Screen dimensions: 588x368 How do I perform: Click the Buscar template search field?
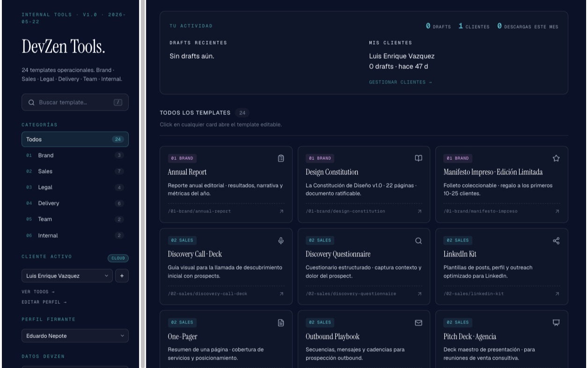(75, 102)
